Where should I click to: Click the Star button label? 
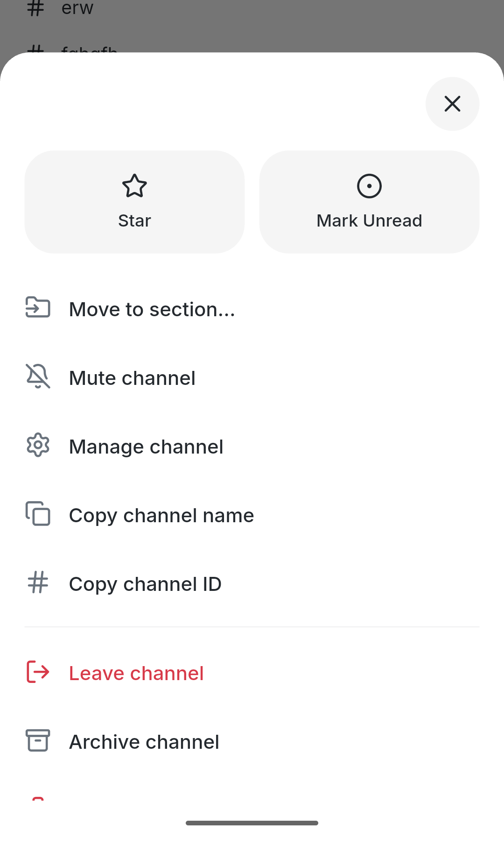pyautogui.click(x=134, y=220)
